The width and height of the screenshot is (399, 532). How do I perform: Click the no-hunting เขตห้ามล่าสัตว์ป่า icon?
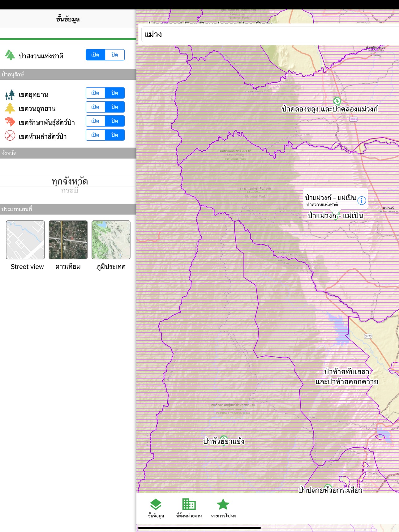pos(10,135)
